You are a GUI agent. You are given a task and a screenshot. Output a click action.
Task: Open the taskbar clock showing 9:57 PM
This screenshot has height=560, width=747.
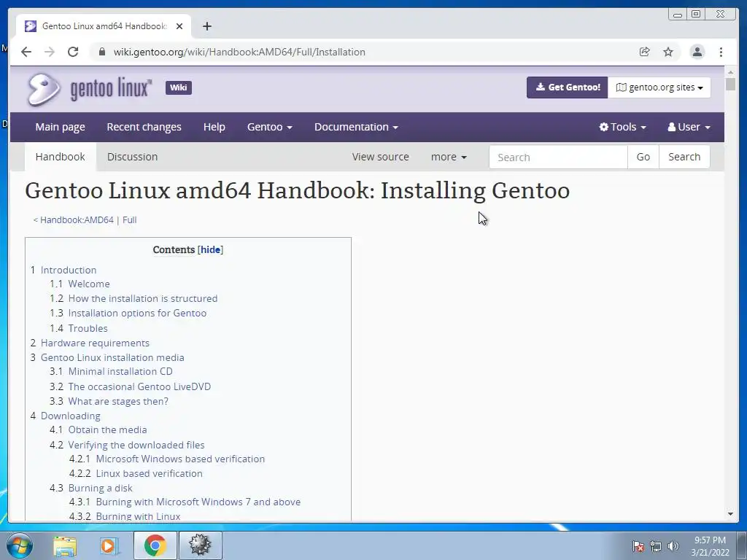click(x=710, y=546)
